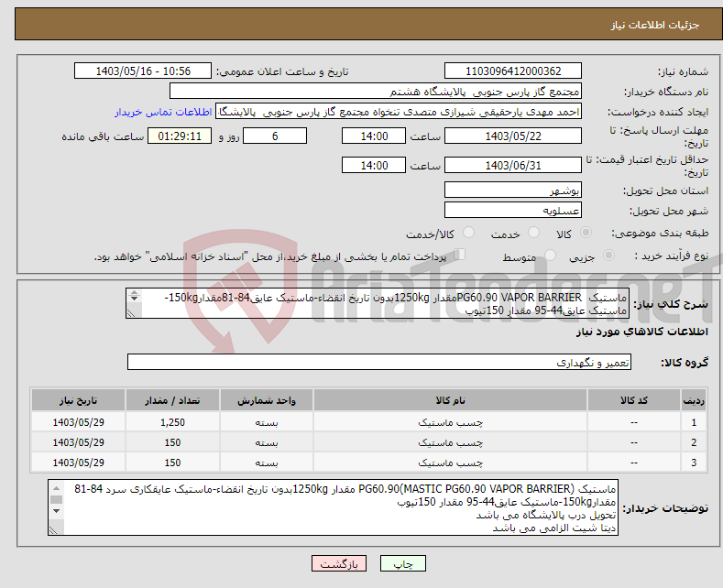Click the توضیحات خریدار notes text area
The width and height of the screenshot is (723, 588).
(x=333, y=507)
